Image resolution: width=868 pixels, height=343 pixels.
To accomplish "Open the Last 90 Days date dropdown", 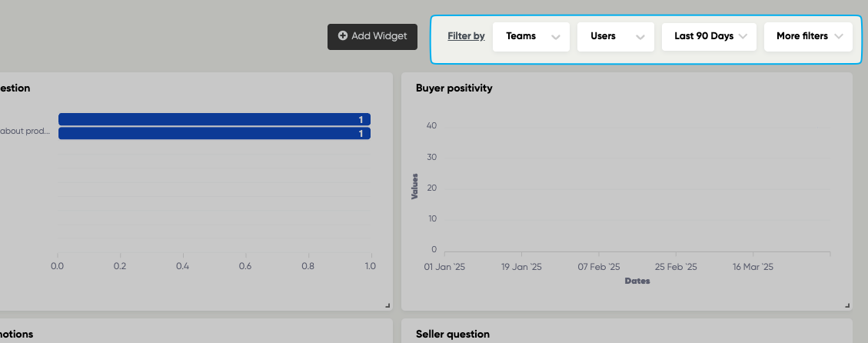I will coord(709,36).
